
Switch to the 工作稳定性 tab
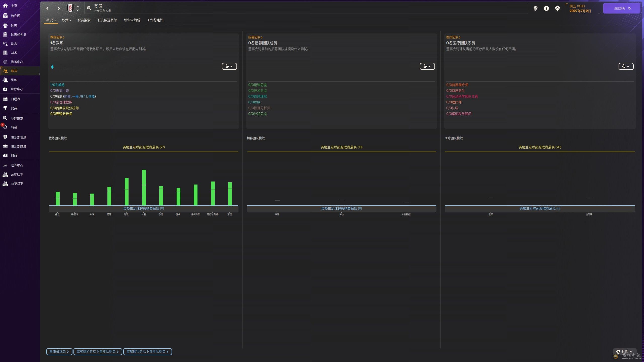[x=155, y=20]
